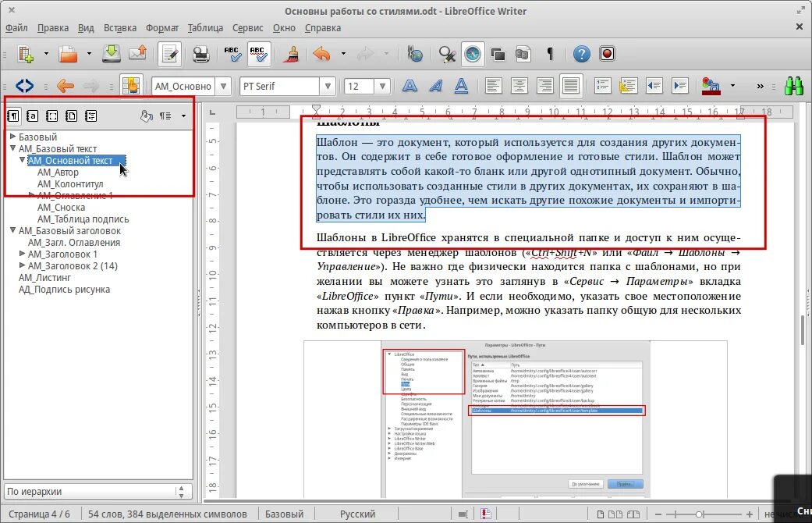
Task: Open the Вставка menu
Action: [x=120, y=28]
